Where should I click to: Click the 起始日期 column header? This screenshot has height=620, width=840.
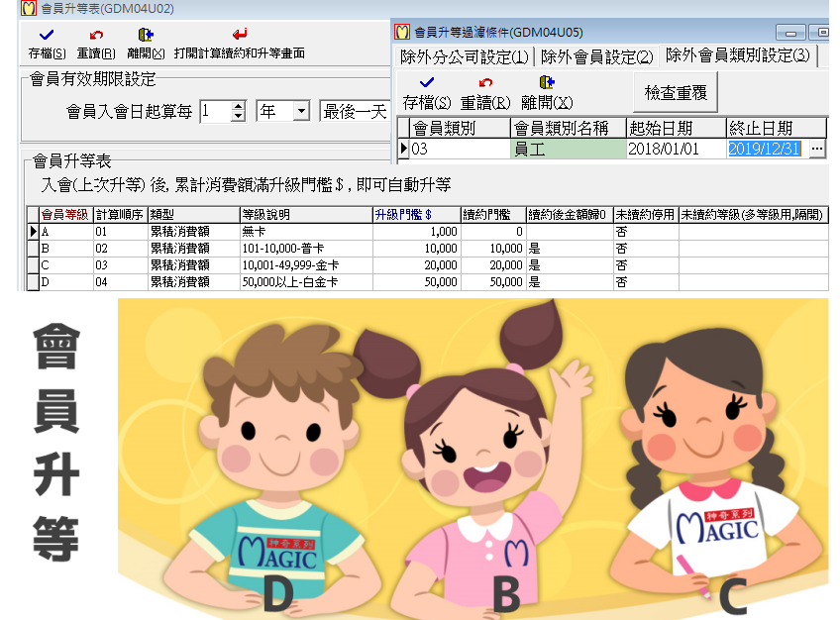coord(676,129)
